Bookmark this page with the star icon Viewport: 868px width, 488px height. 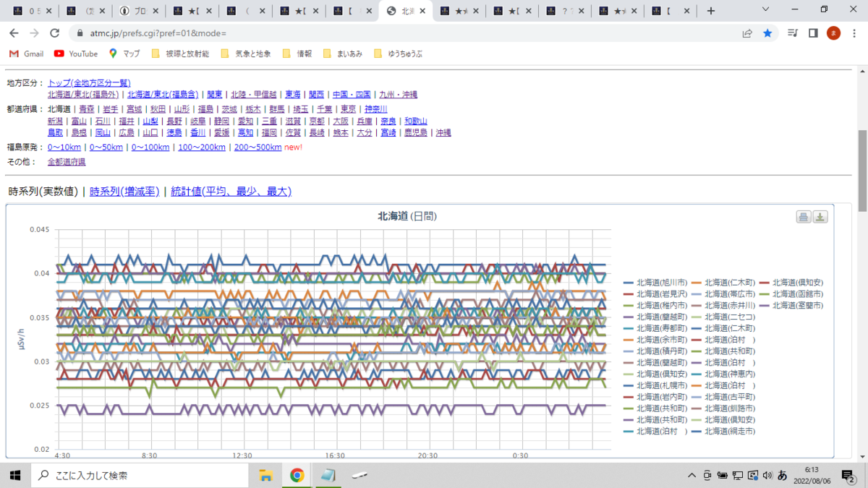767,33
